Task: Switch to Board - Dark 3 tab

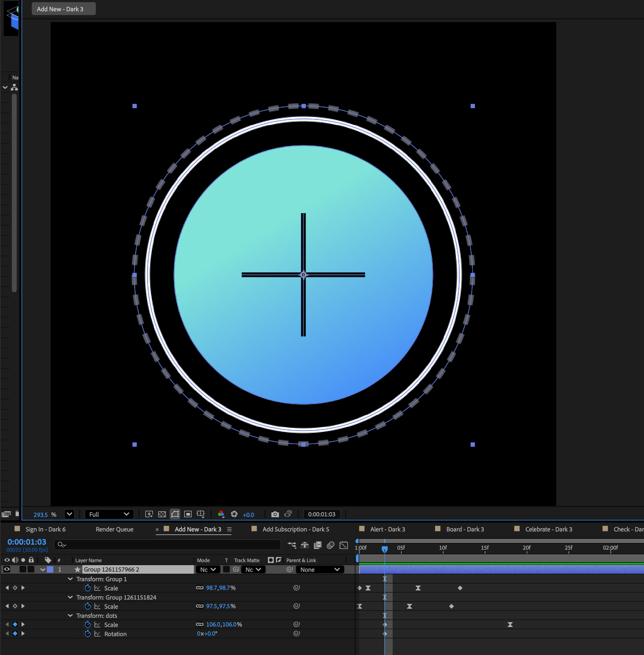Action: coord(465,529)
